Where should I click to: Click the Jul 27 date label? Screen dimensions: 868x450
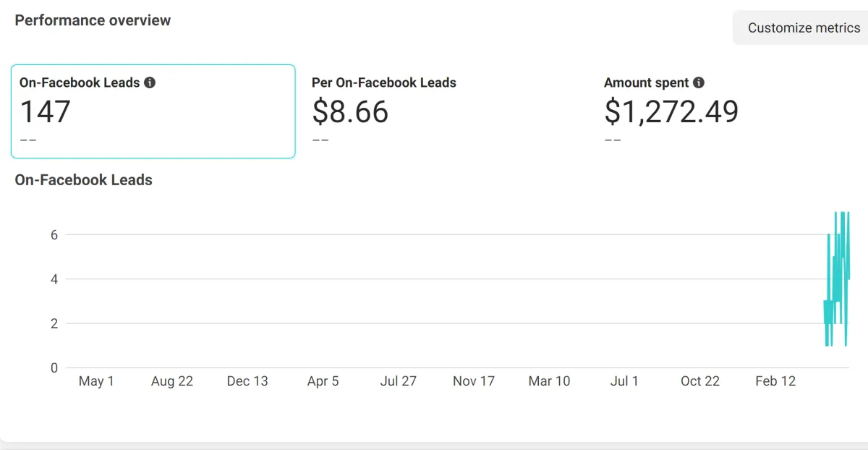(399, 381)
